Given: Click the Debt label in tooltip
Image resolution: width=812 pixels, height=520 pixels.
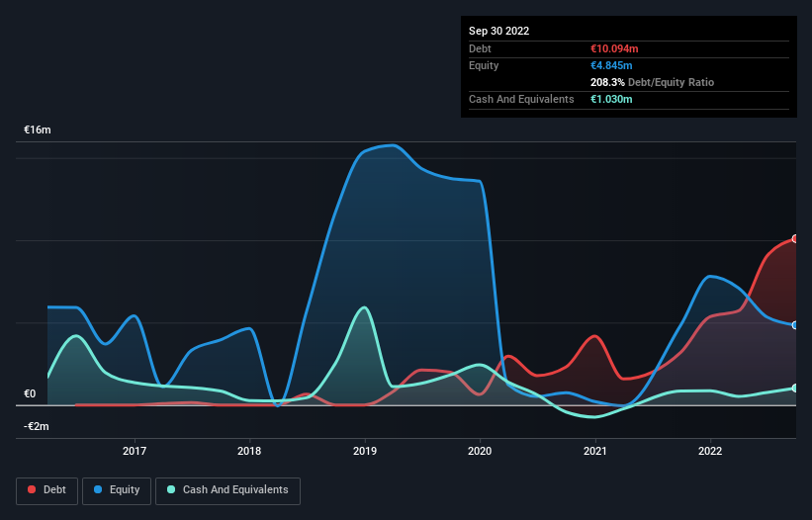Looking at the screenshot, I should pos(480,48).
